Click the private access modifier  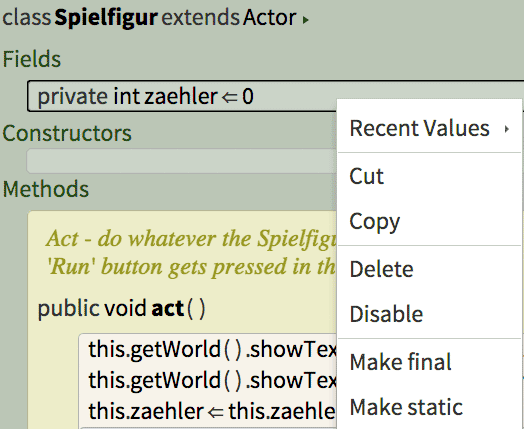pyautogui.click(x=73, y=97)
